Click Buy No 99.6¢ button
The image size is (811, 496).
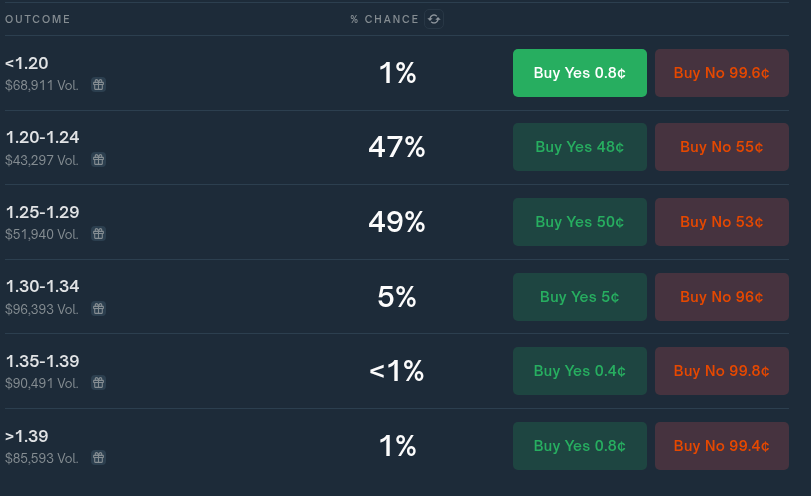click(722, 73)
